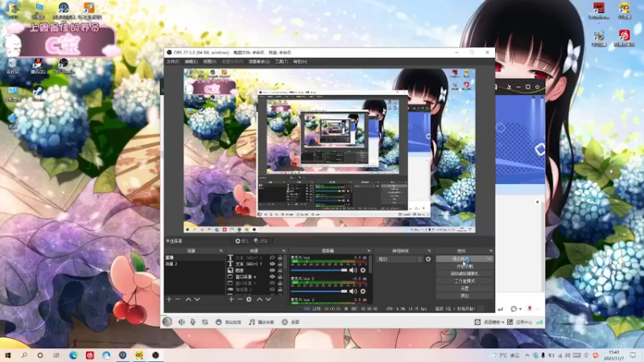Toggle visibility of the sixth source row
The width and height of the screenshot is (644, 362).
[x=272, y=290]
